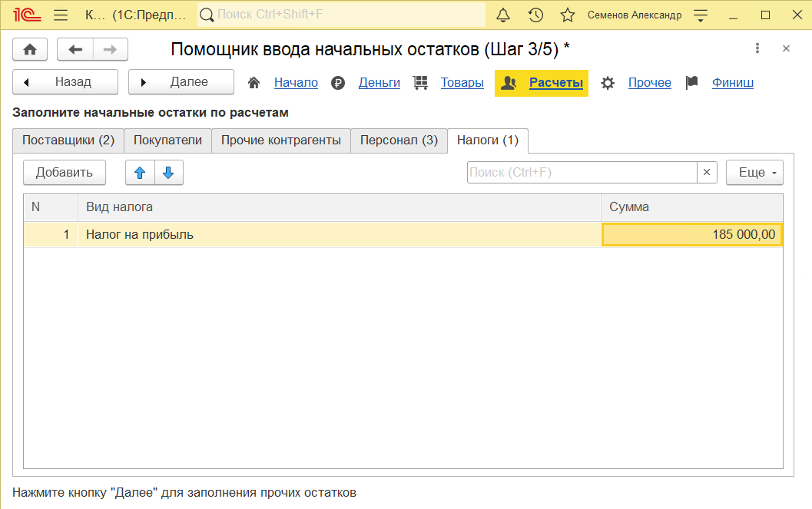812x509 pixels.
Task: Select the Налоги (1) tab
Action: pos(488,140)
